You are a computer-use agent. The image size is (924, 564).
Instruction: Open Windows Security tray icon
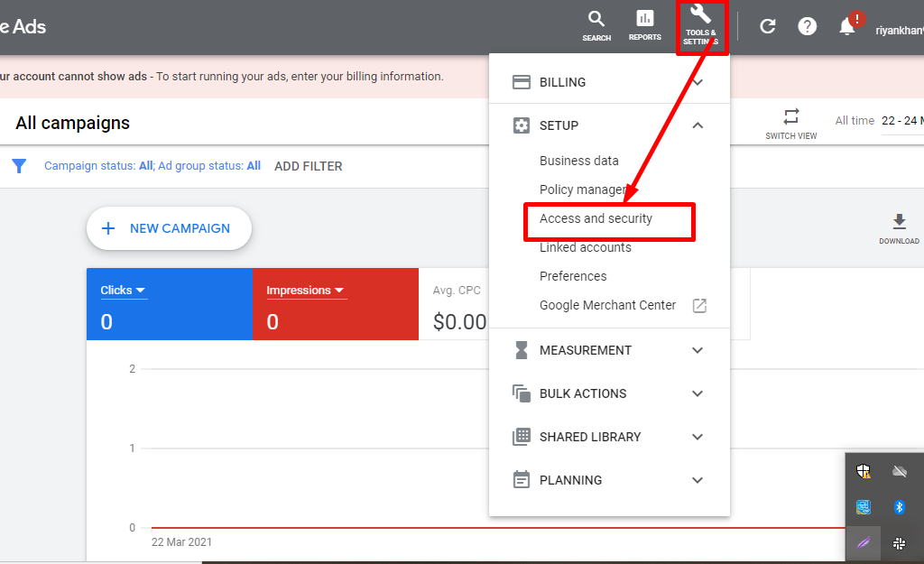point(864,471)
